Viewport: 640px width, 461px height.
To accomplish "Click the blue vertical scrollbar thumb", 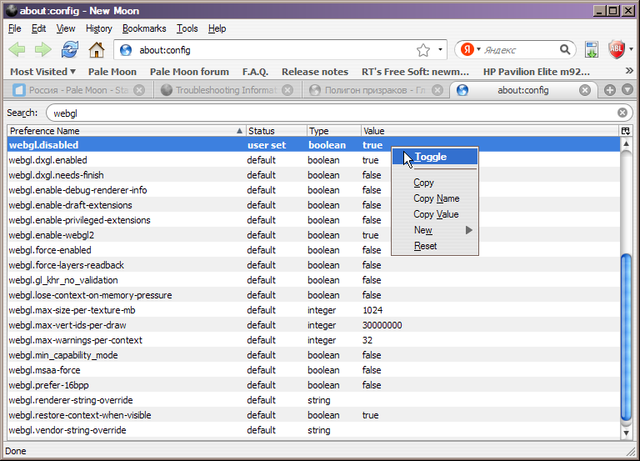I will point(626,337).
